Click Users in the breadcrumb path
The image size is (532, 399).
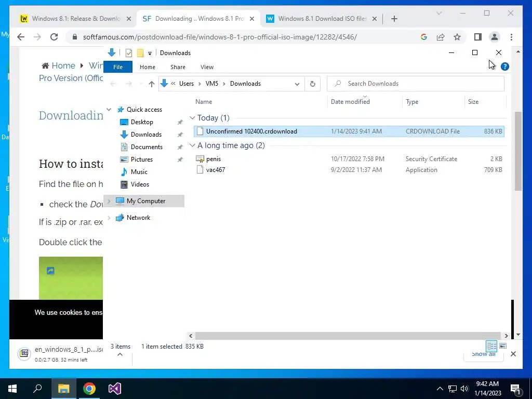click(x=187, y=84)
